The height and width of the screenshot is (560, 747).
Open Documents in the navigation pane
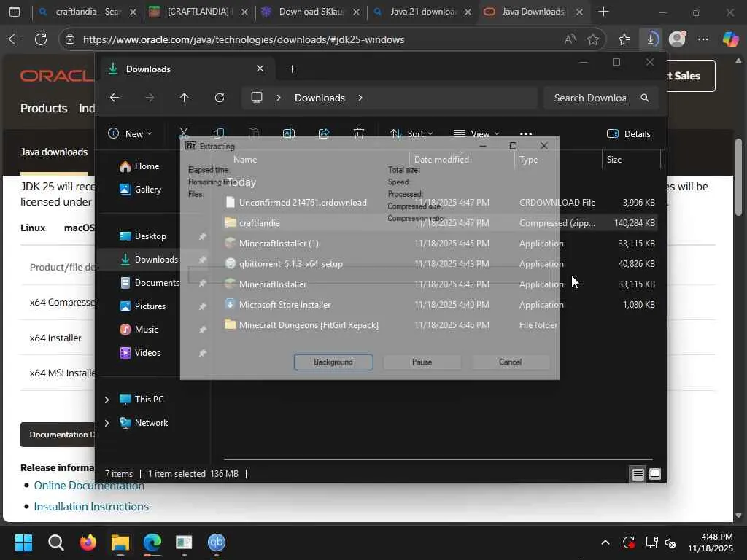(x=150, y=283)
